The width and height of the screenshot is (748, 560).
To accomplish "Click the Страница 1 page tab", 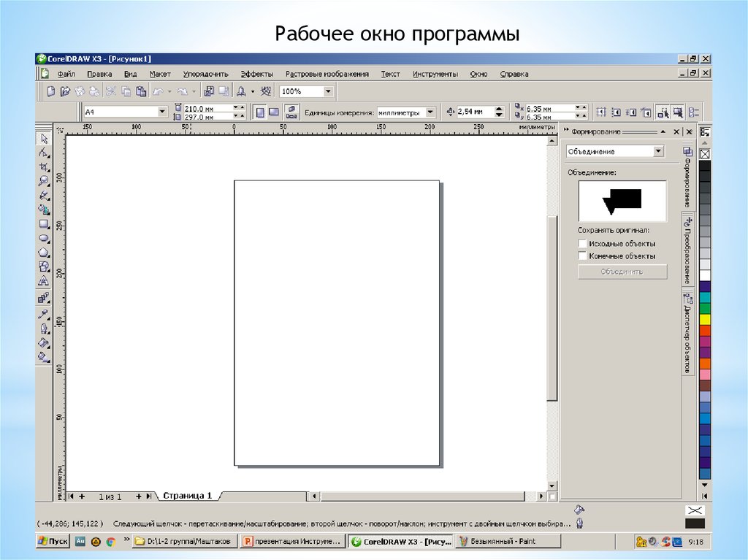I will [x=187, y=496].
